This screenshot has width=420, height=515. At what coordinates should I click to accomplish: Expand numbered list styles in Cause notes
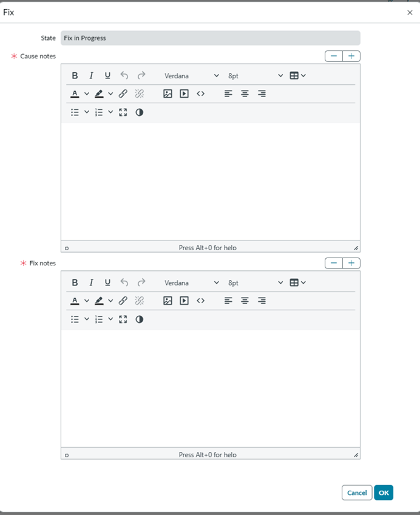click(110, 112)
